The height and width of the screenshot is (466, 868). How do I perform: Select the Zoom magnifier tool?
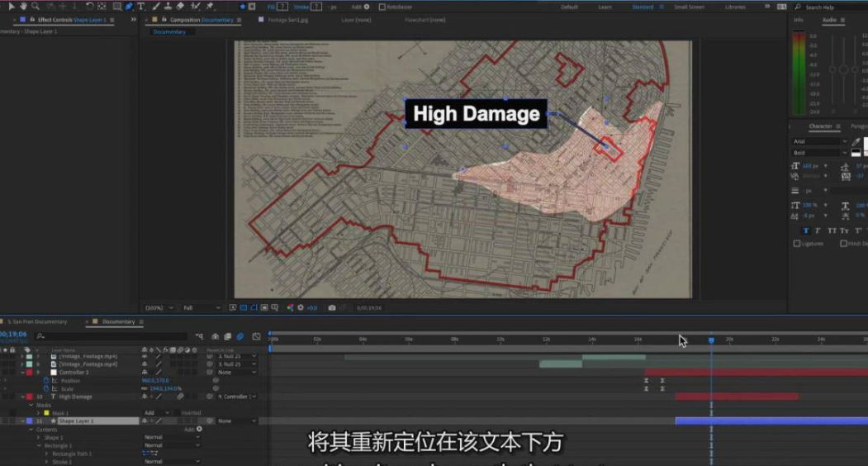[x=35, y=7]
